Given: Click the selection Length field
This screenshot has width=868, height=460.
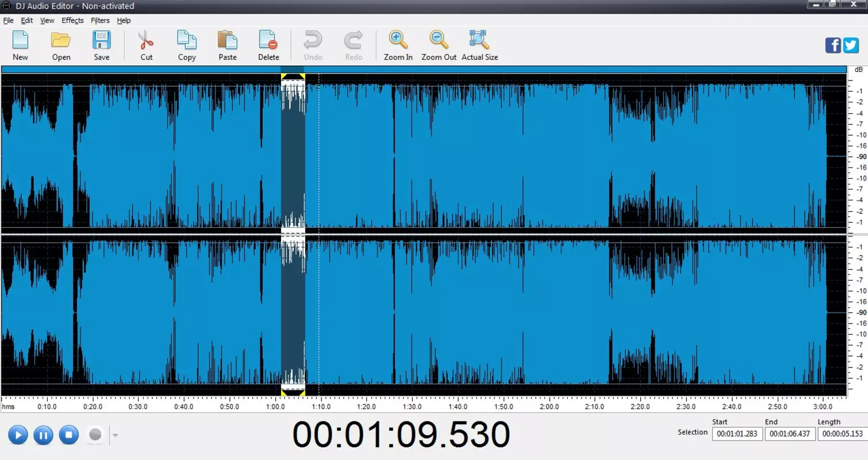Looking at the screenshot, I should [x=842, y=434].
